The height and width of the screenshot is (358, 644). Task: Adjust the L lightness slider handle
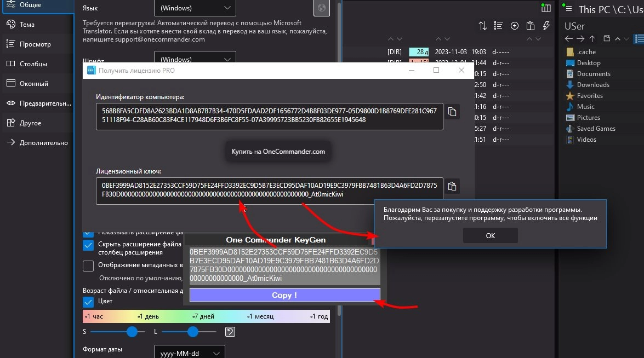point(192,332)
